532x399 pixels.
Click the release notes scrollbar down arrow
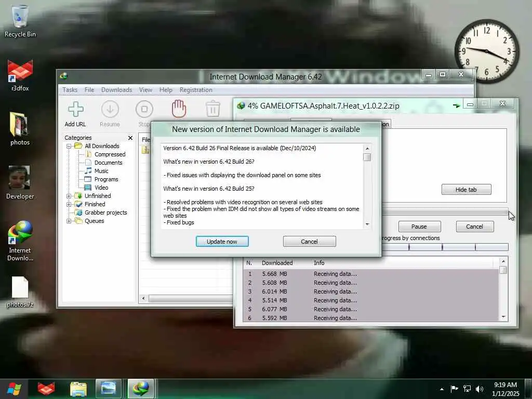click(367, 224)
